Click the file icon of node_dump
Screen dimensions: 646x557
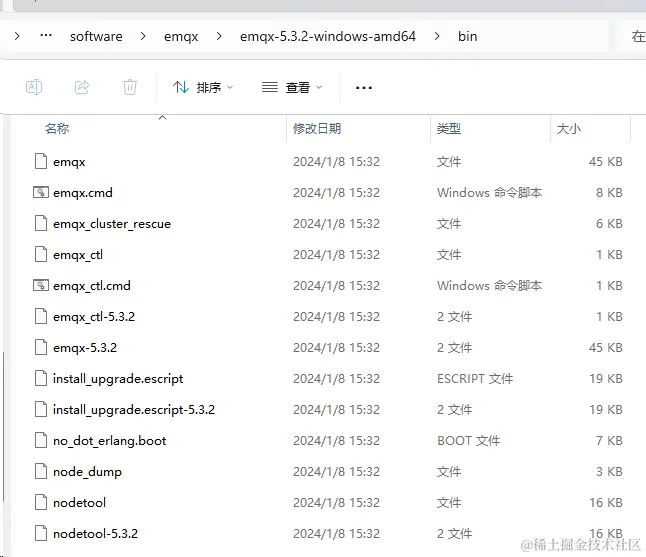[x=41, y=471]
